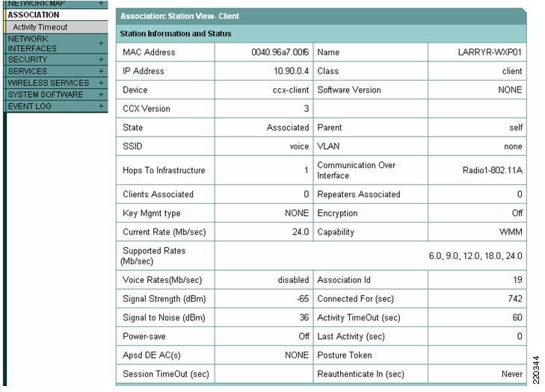
Task: Click the Station Information and Status header
Action: pos(176,34)
